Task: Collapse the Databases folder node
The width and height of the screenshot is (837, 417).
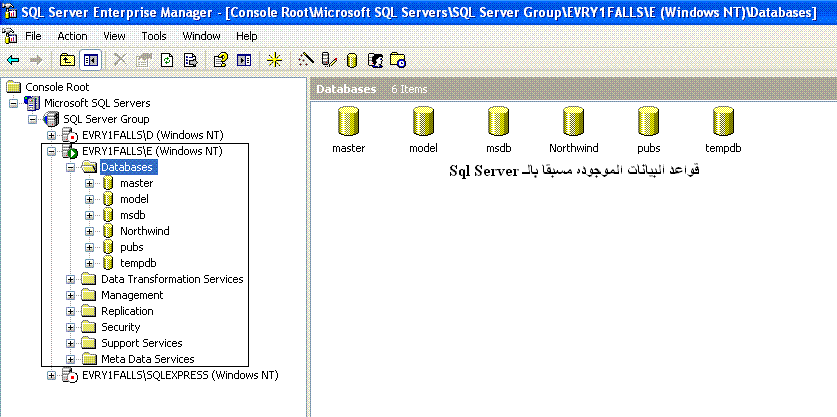Action: [70, 167]
